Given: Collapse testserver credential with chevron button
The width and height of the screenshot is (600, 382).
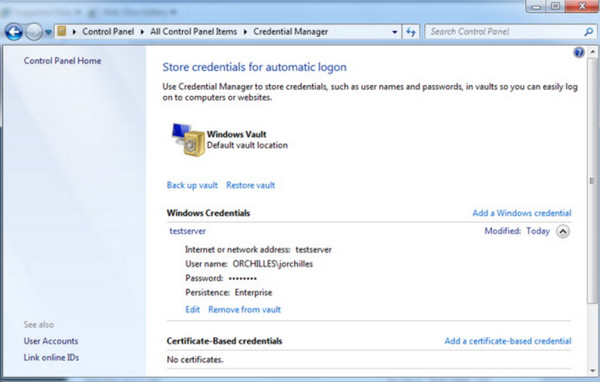Looking at the screenshot, I should point(563,231).
